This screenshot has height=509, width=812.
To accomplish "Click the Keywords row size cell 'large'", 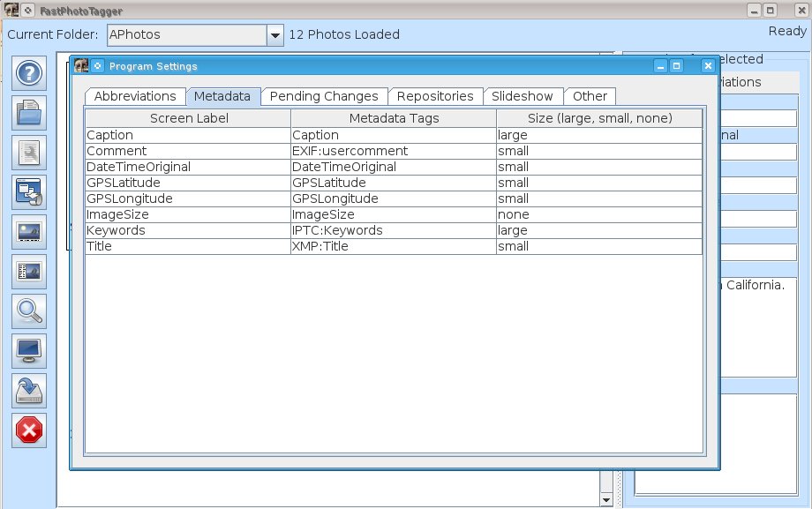I will 599,230.
